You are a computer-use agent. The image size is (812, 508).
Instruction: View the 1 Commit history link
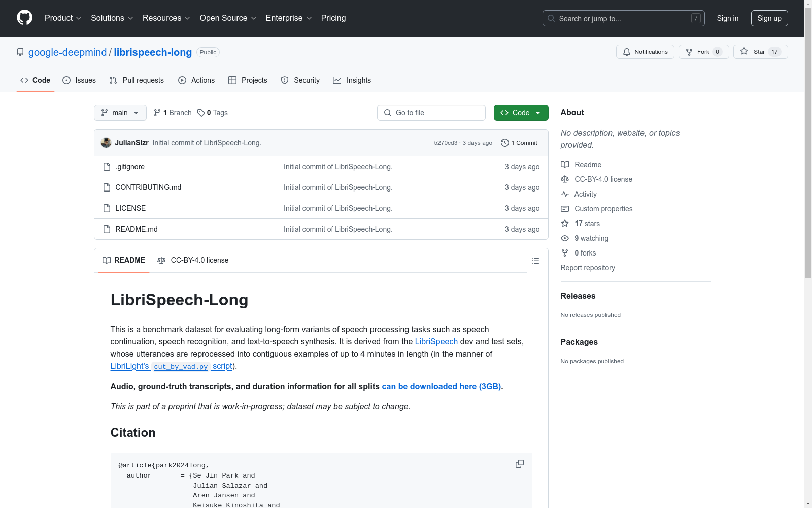coord(519,143)
